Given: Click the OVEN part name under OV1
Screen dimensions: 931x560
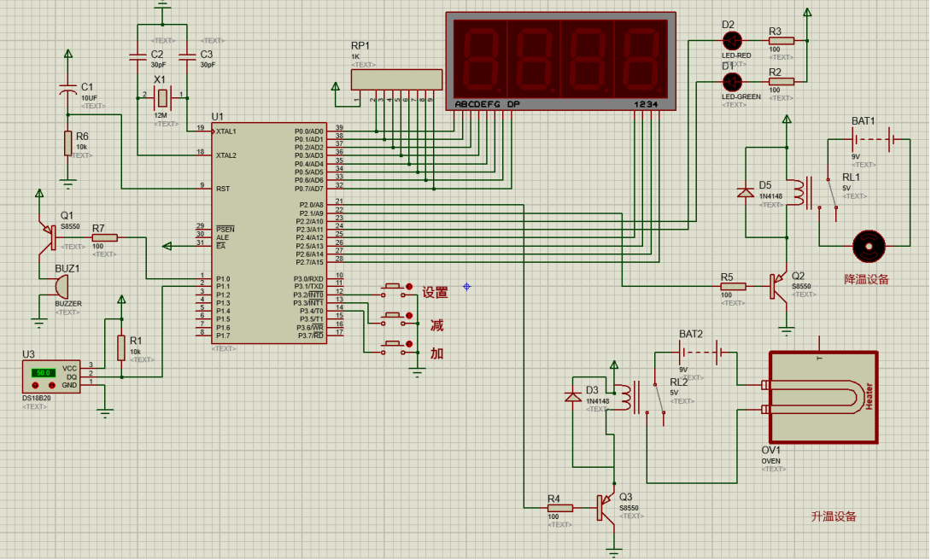Looking at the screenshot, I should coord(771,461).
